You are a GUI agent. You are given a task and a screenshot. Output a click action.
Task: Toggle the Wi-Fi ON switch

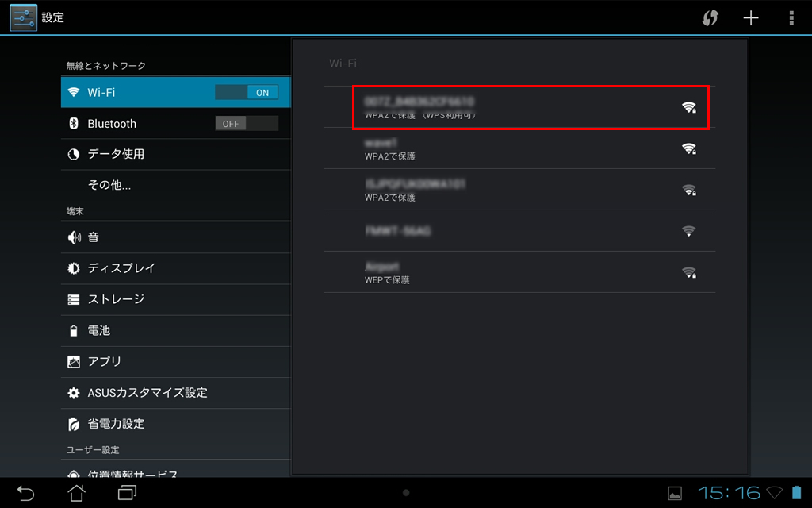tap(247, 92)
